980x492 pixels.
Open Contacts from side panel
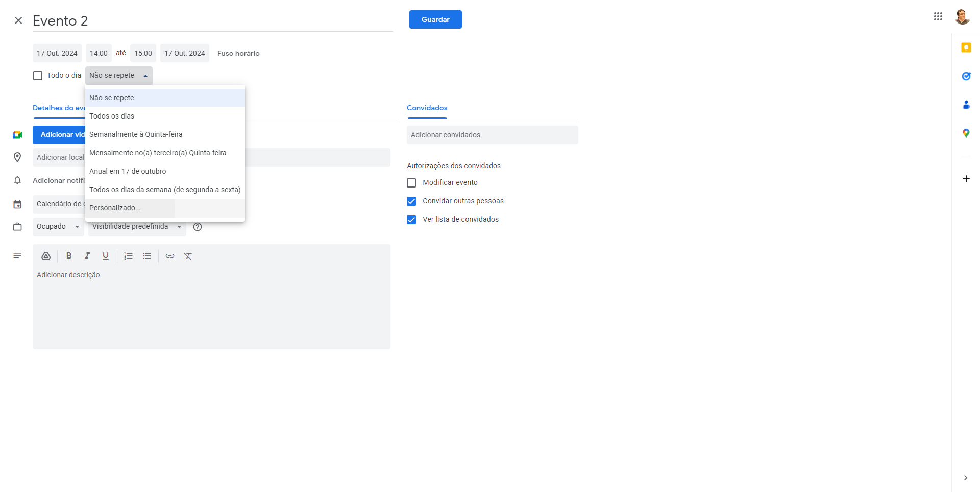tap(966, 105)
